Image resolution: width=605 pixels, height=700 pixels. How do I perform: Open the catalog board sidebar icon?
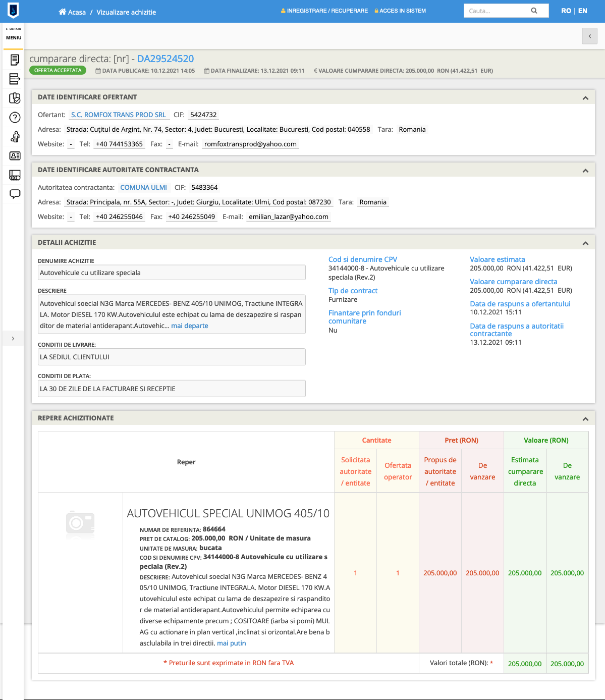pos(15,175)
